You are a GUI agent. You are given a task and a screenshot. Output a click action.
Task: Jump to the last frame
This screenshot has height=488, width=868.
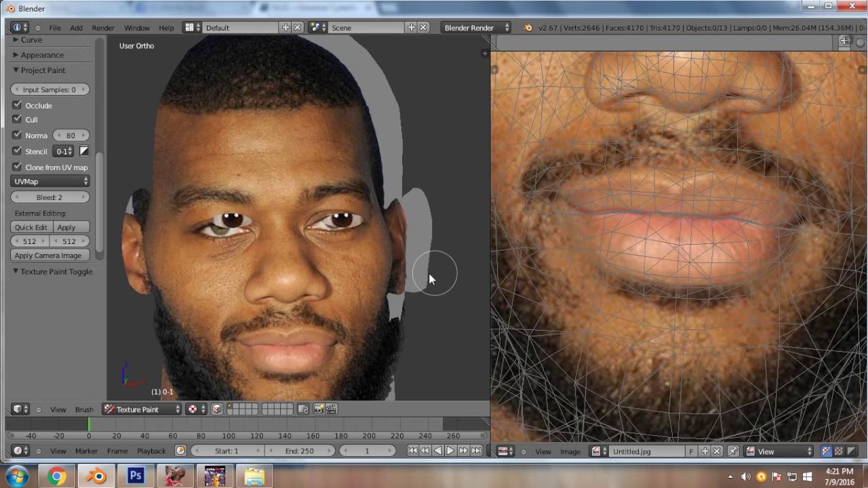476,451
